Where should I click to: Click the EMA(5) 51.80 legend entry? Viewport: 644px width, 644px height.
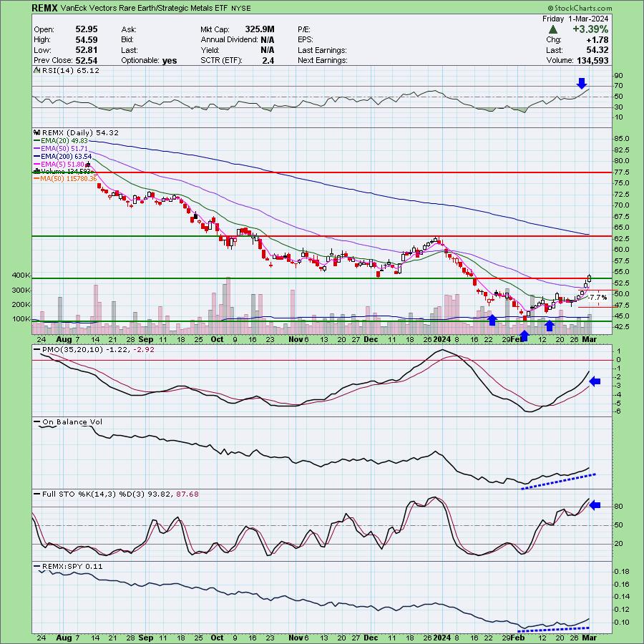(63, 165)
